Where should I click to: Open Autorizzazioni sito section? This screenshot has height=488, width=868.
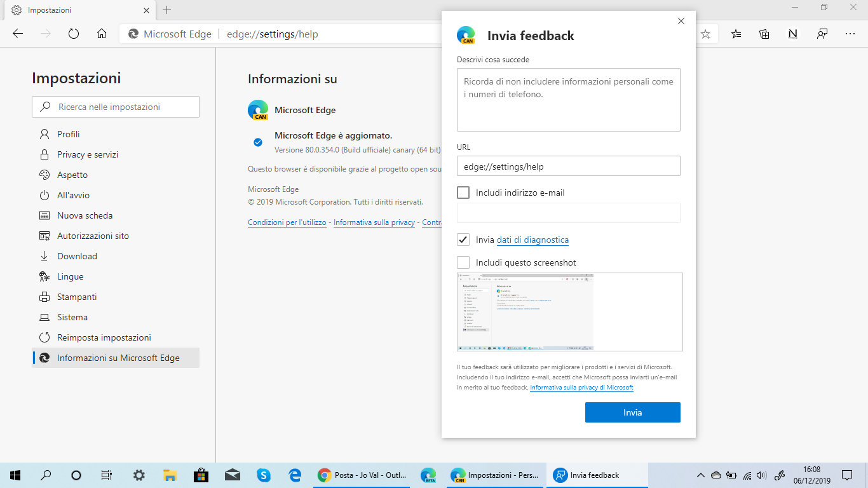tap(116, 236)
